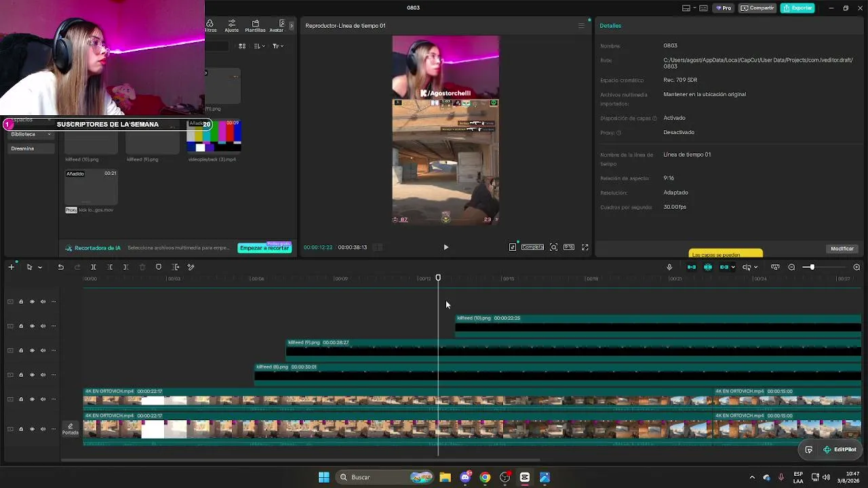Choose the arrow selection tool
The image size is (868, 488).
pos(29,267)
